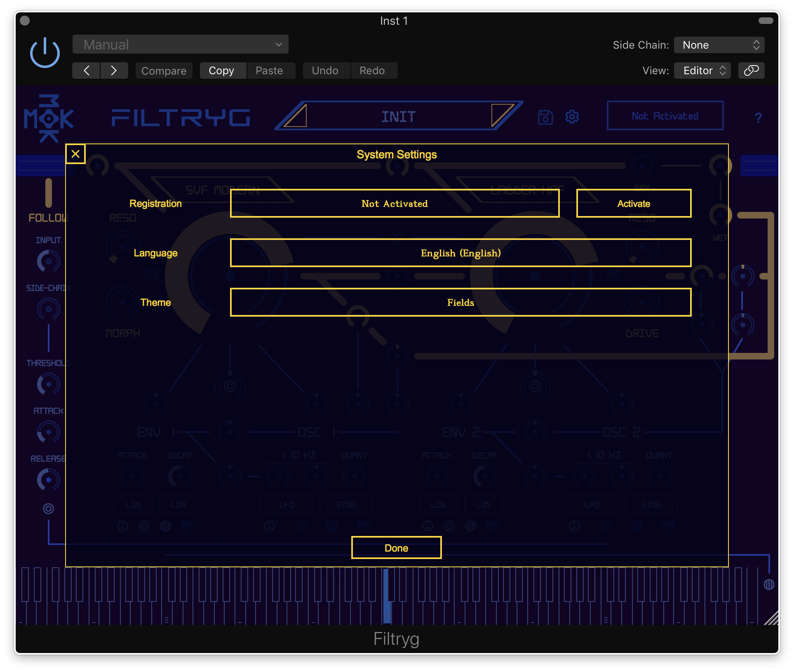Click the save preset floppy icon
Screen dimensions: 794x672
(x=545, y=117)
